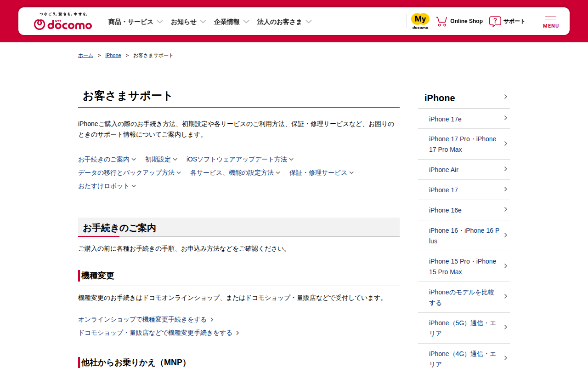Open オンラインショップで機種変更手続きをする link
588x368 pixels.
tap(146, 319)
